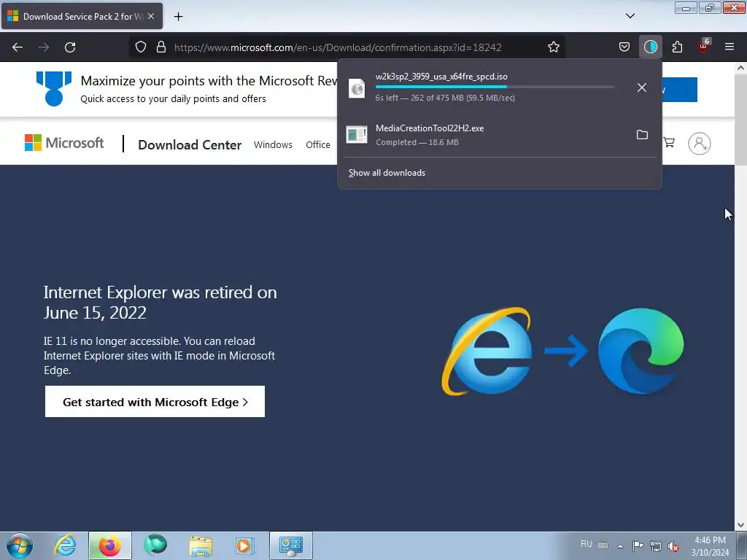Open uBlock Origin extension icon

coord(703,47)
